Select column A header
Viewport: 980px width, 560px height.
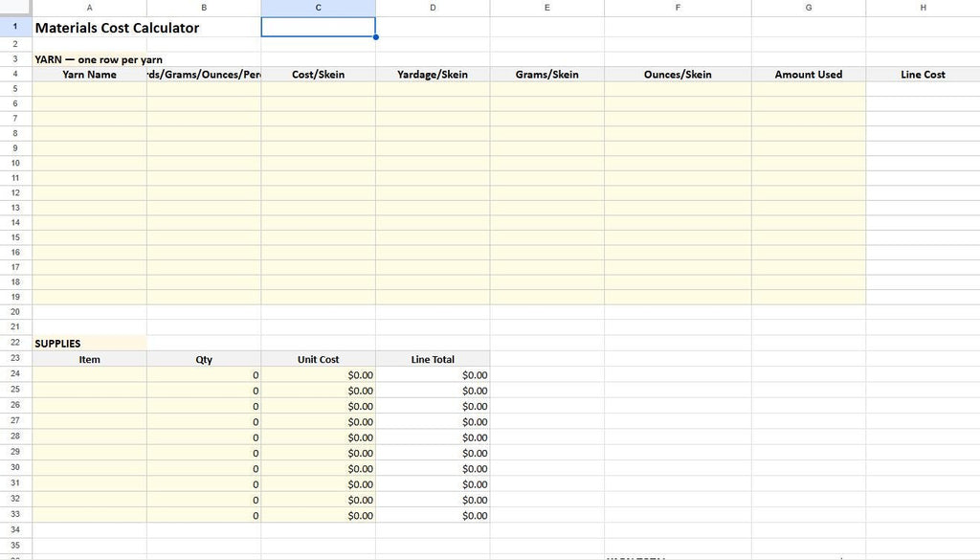click(x=89, y=8)
